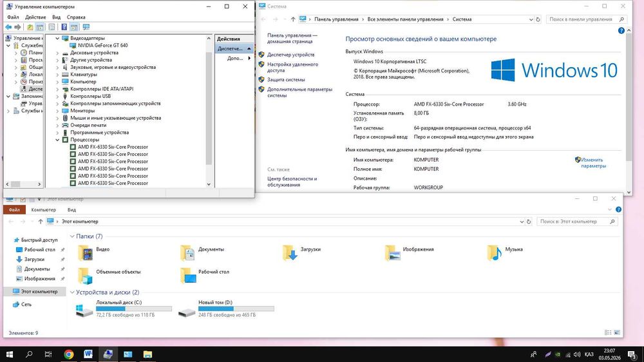Open Вид menu in Computer Management
Screen dimensions: 644x362
click(56, 17)
